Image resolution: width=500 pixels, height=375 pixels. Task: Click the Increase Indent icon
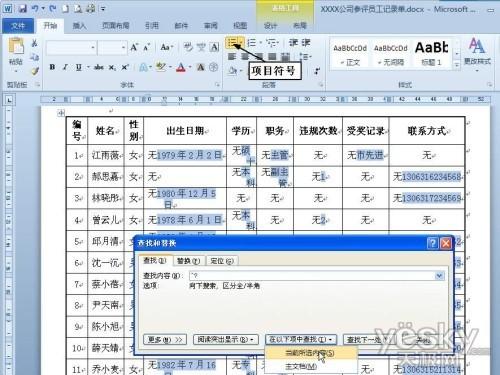306,43
